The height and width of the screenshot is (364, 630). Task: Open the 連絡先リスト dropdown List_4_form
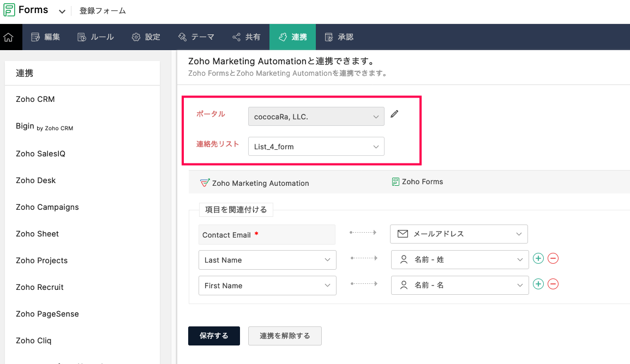coord(316,147)
